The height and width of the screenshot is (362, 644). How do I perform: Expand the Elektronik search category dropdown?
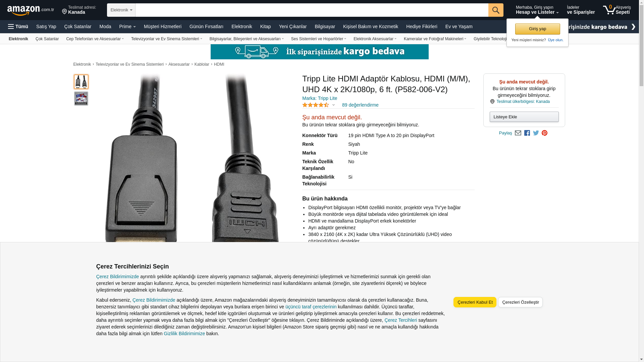[x=121, y=10]
